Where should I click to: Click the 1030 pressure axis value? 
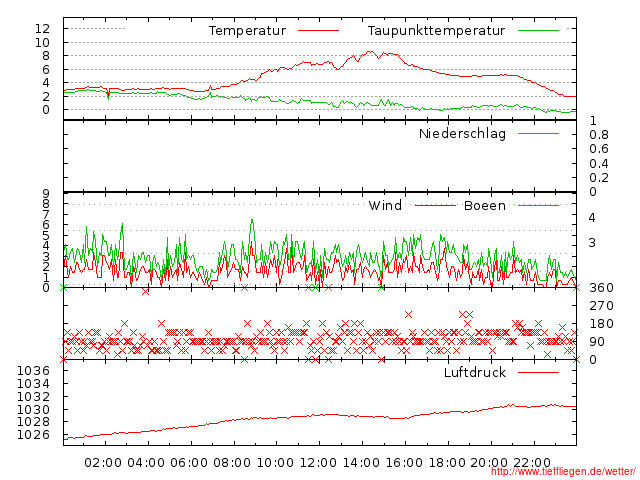pyautogui.click(x=33, y=409)
